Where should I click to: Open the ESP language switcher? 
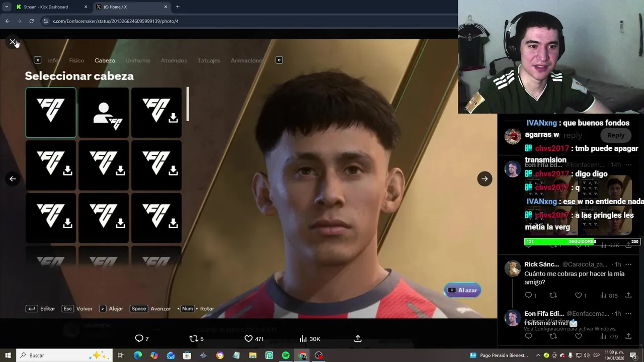point(597,355)
